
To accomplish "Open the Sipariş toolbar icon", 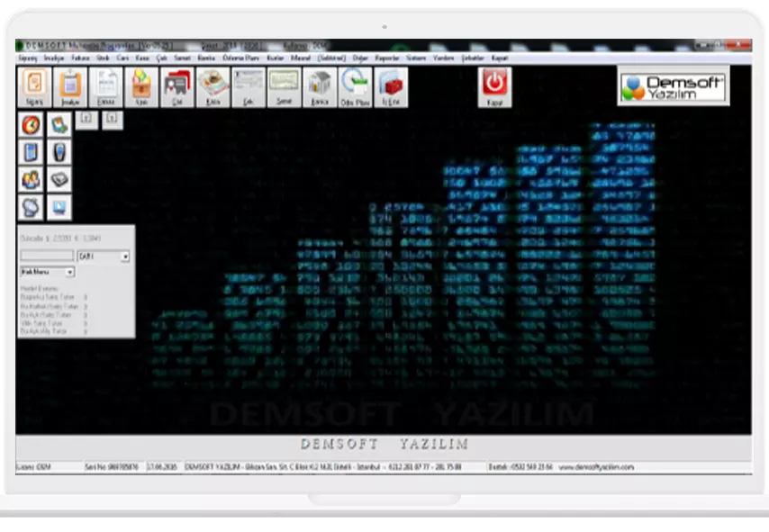I will click(x=34, y=86).
